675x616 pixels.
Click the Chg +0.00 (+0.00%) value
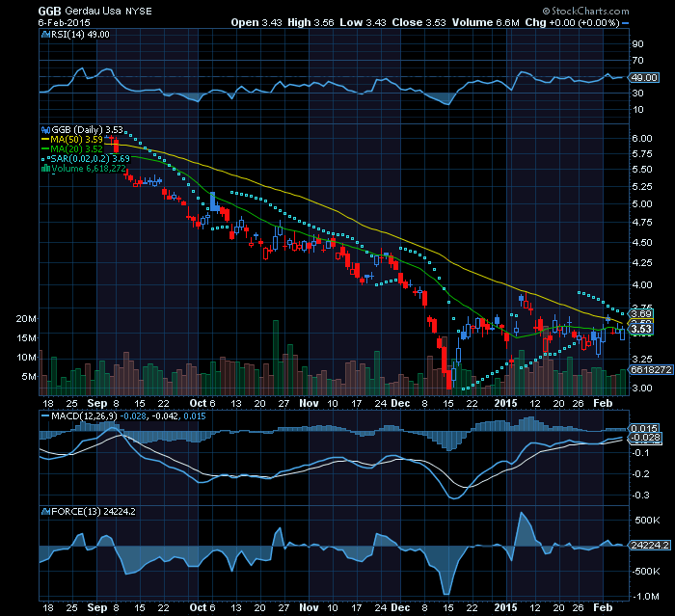(572, 22)
